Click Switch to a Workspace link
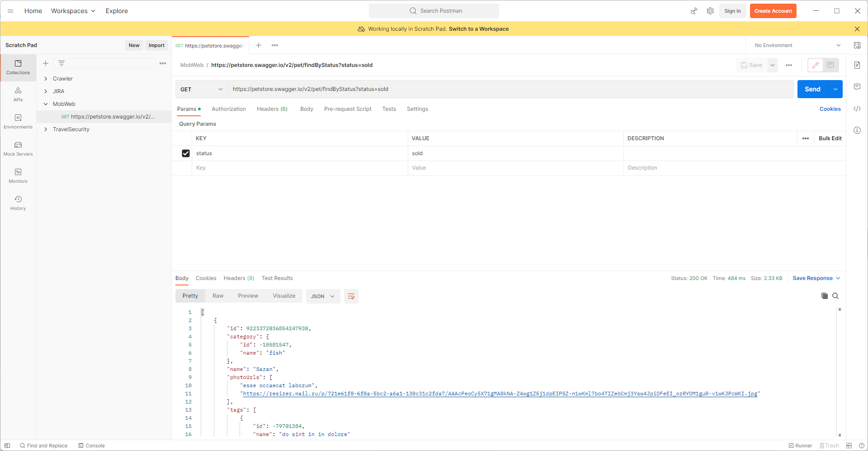 click(x=479, y=29)
